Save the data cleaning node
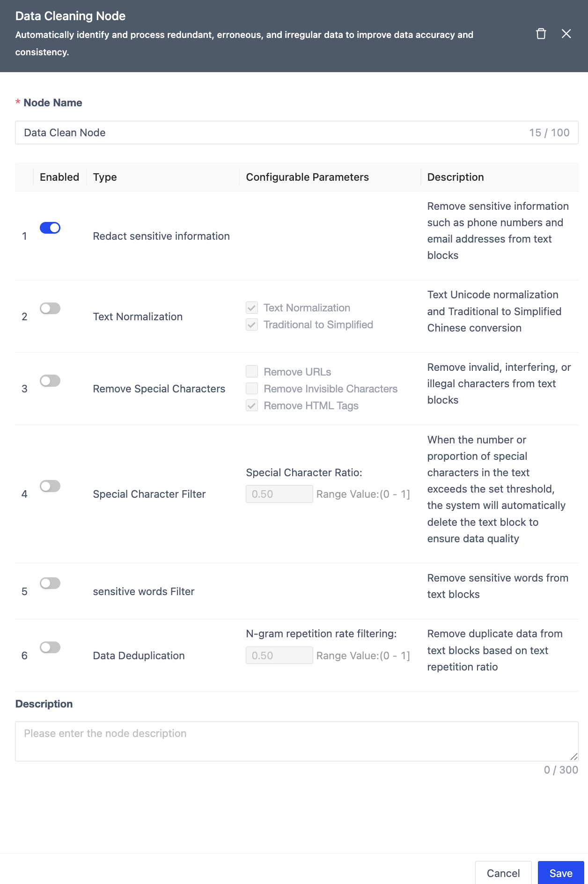The image size is (588, 884). click(560, 873)
